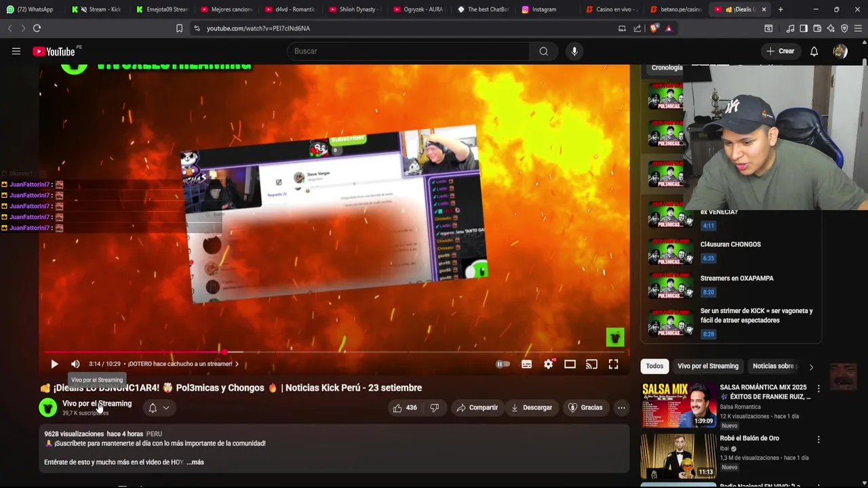Image resolution: width=868 pixels, height=488 pixels.
Task: Switch to The best ChatBot tab
Action: click(483, 9)
